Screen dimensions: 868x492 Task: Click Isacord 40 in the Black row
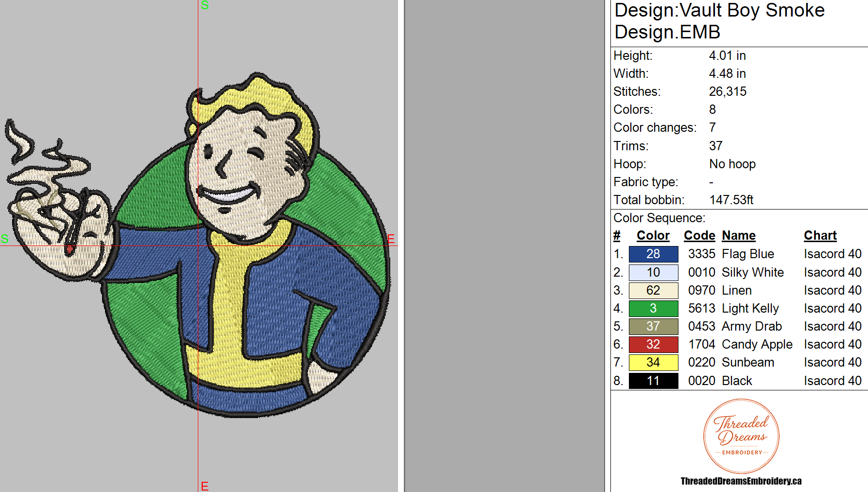coord(833,381)
